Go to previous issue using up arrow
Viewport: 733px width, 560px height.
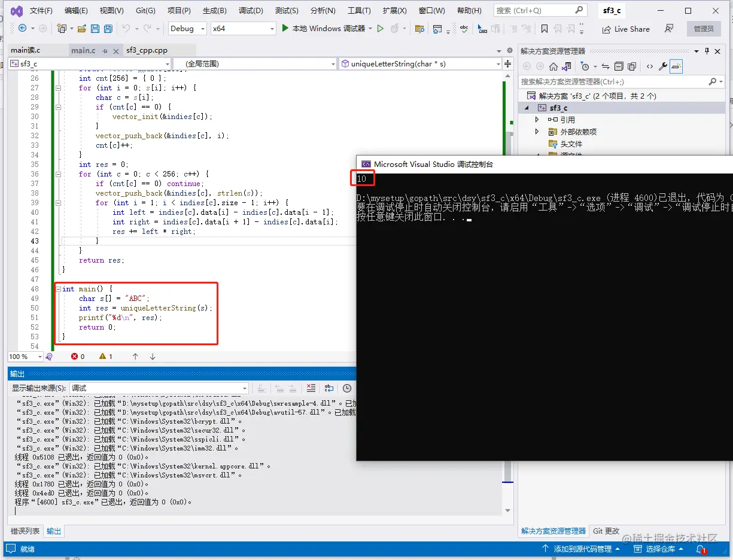[x=135, y=357]
